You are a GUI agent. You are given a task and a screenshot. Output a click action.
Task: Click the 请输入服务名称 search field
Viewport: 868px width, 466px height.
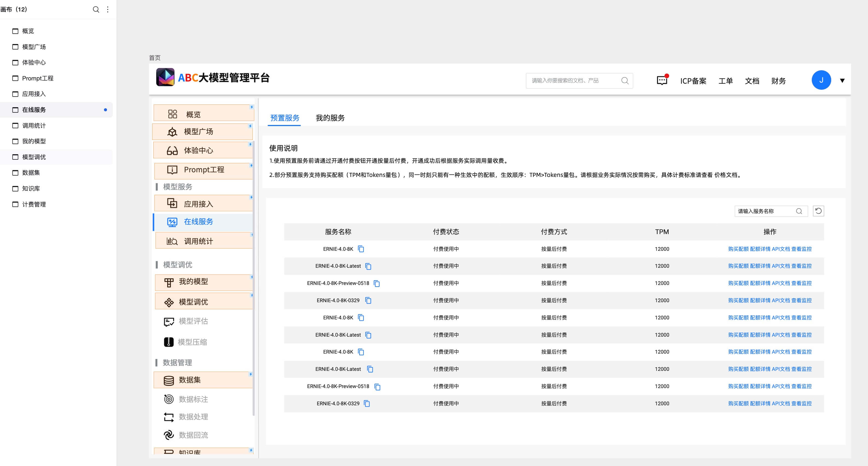tap(771, 211)
